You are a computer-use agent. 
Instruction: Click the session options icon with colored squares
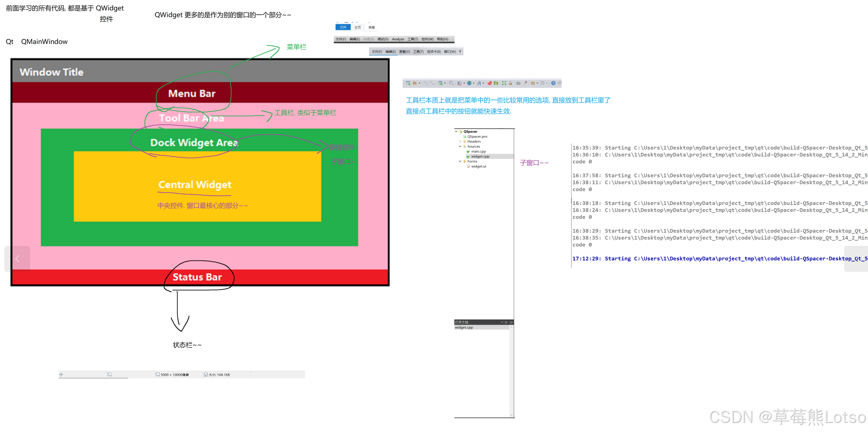[460, 83]
